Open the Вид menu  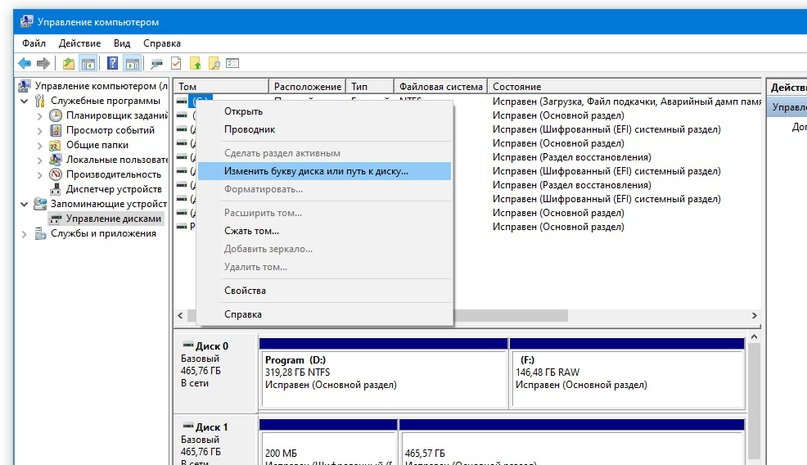coord(122,43)
